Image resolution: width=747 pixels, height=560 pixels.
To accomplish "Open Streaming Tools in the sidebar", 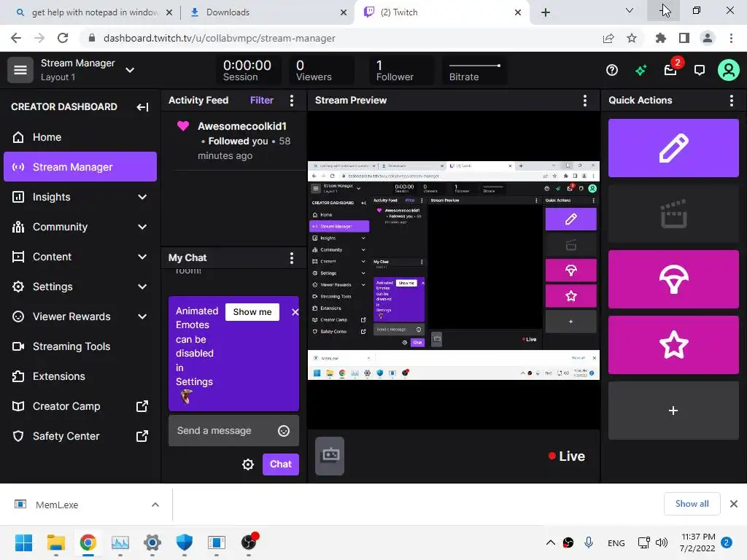I will click(80, 346).
